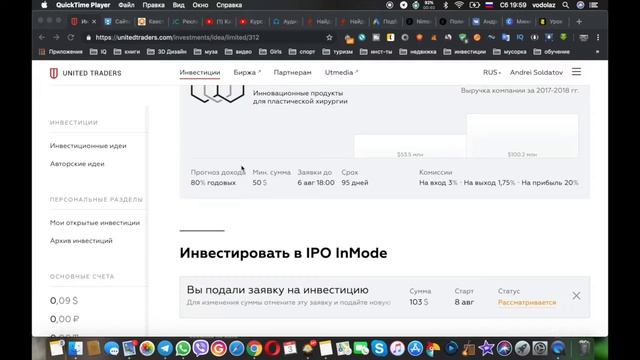Viewport: 640px width, 360px height.
Task: Open the Chrome three-dot menu
Action: pyautogui.click(x=598, y=37)
